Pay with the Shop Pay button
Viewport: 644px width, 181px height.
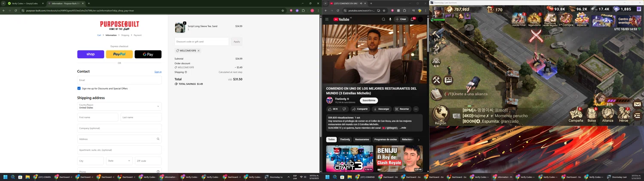91,54
